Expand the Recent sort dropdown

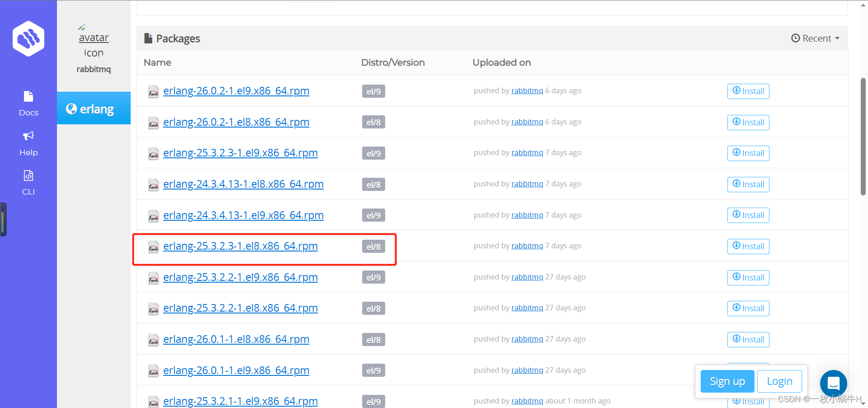[815, 38]
